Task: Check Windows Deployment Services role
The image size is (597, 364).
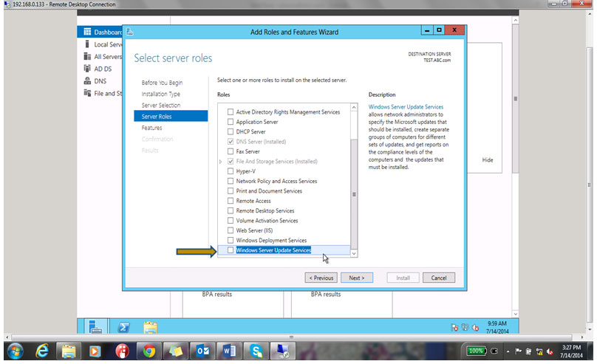Action: pos(231,241)
